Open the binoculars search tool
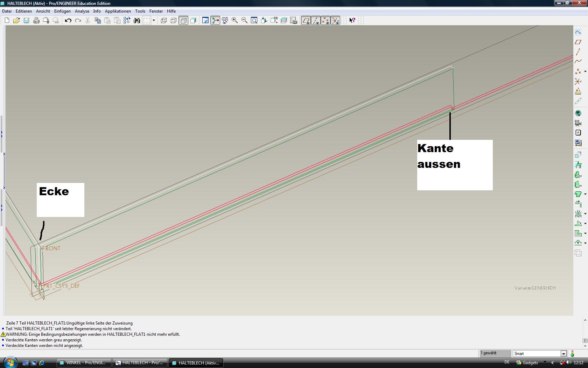The height and width of the screenshot is (368, 588). pos(137,20)
